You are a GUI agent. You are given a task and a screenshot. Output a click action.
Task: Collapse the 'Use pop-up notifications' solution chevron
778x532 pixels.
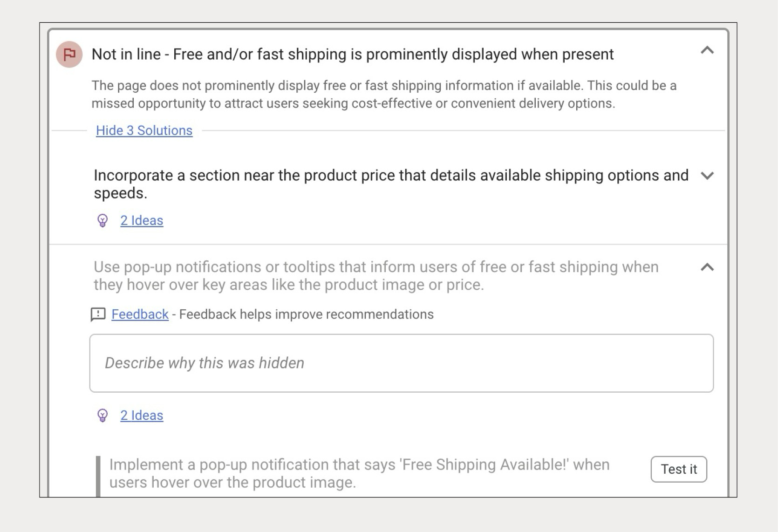point(707,267)
